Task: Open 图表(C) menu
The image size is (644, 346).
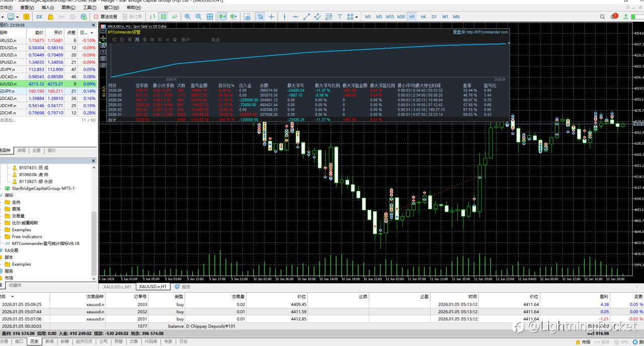Action: [68, 8]
